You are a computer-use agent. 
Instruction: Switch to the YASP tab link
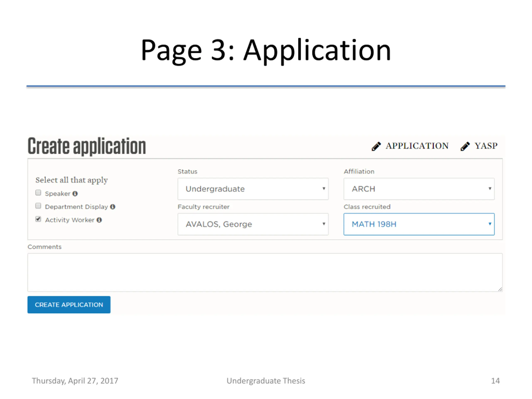click(x=486, y=146)
